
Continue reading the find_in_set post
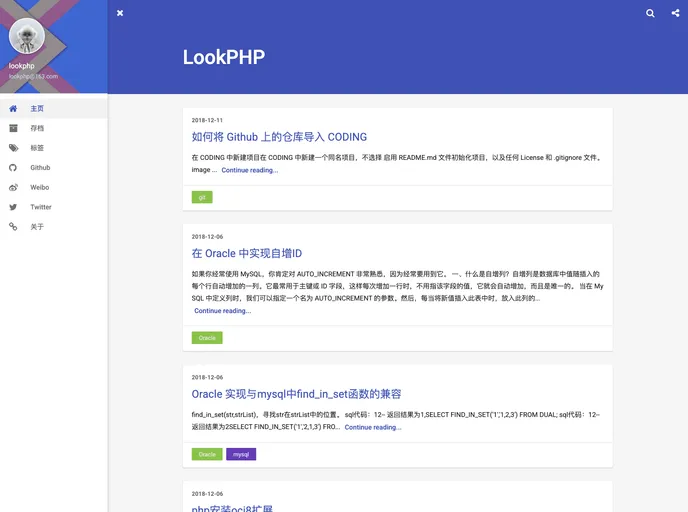(x=373, y=427)
